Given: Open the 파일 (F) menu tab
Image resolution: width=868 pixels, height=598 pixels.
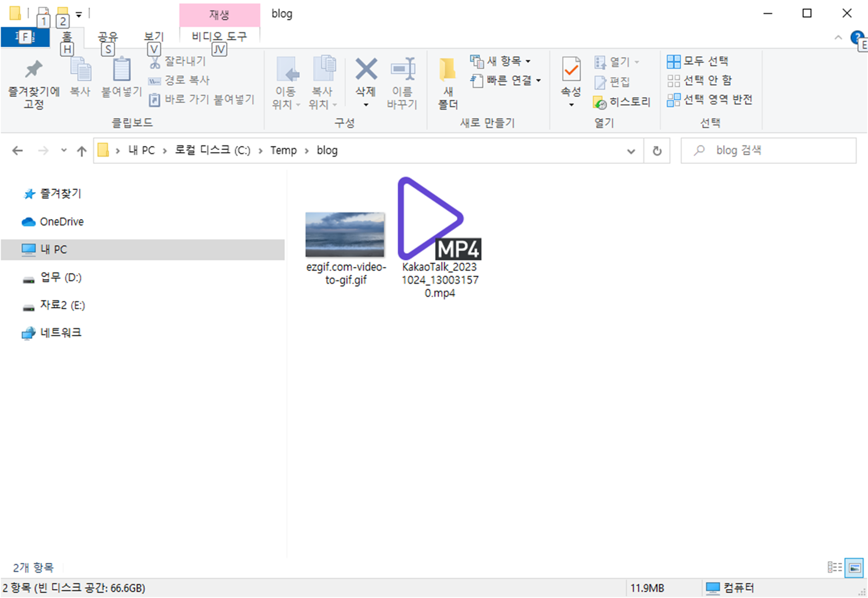Looking at the screenshot, I should (25, 37).
